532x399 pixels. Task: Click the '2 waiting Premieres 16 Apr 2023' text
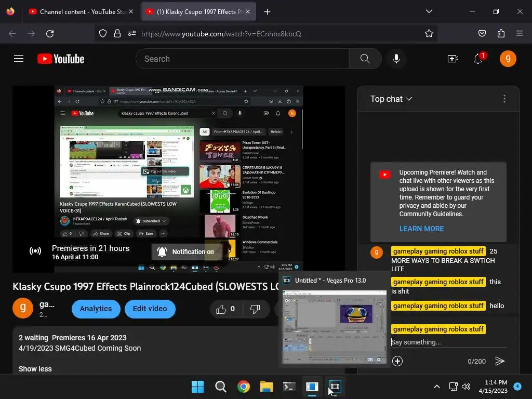(72, 338)
